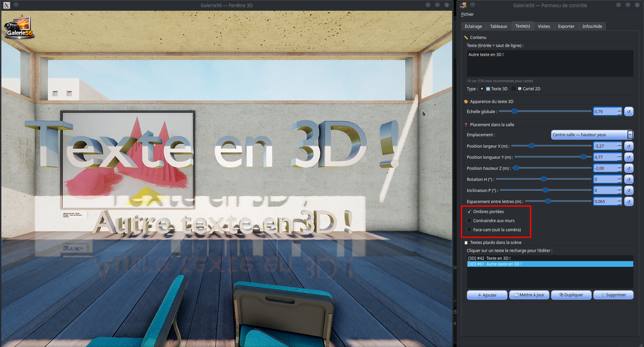Pin Fenêtre 3D window on all desktops
This screenshot has width=644, height=347.
coord(16,5)
